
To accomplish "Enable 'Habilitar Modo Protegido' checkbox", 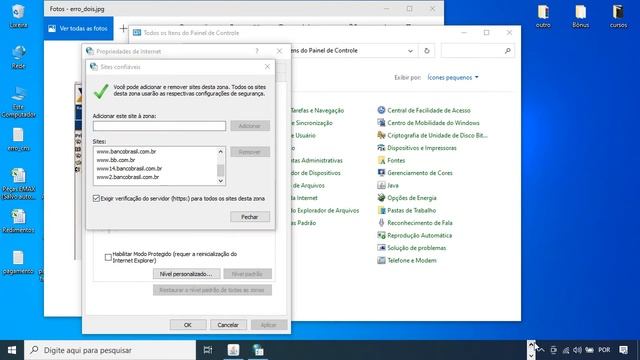I will [x=108, y=257].
